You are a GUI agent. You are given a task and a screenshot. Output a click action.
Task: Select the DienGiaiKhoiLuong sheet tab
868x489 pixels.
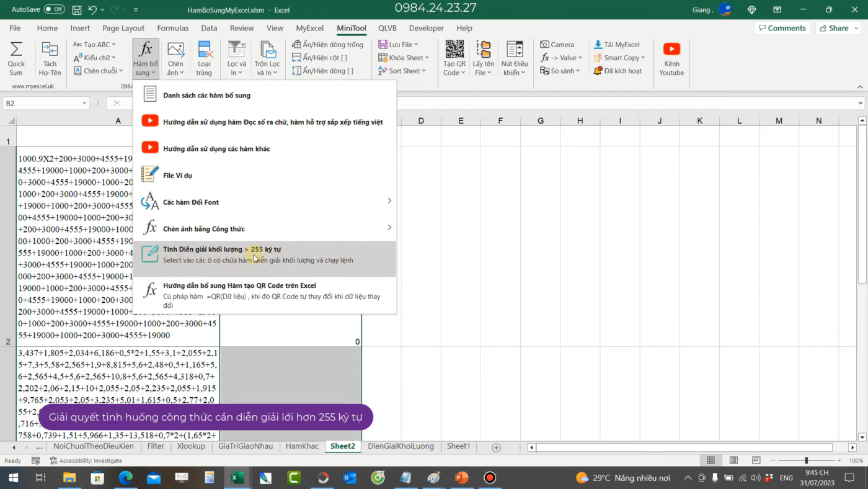pos(401,446)
